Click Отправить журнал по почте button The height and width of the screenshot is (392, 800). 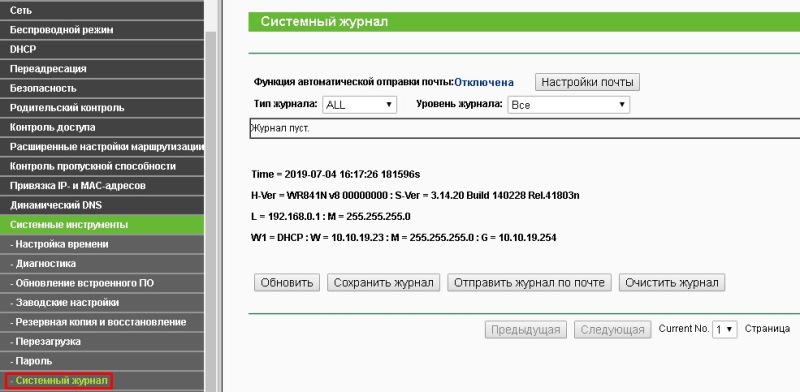point(529,283)
